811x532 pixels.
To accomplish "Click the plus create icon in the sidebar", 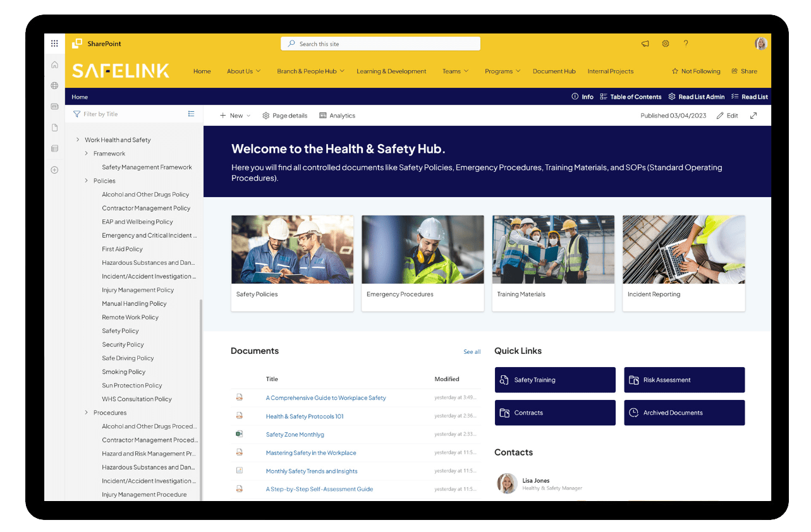I will coord(54,169).
